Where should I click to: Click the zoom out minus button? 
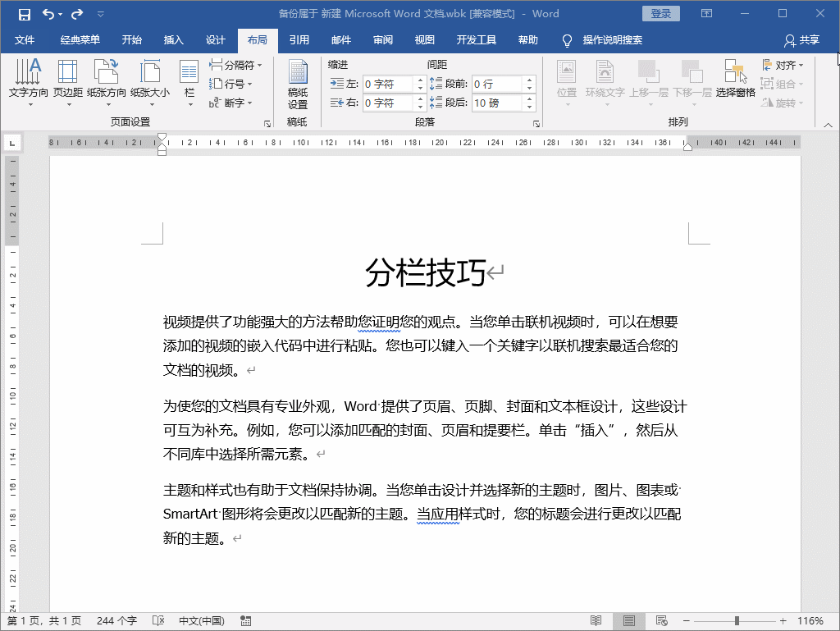point(687,621)
